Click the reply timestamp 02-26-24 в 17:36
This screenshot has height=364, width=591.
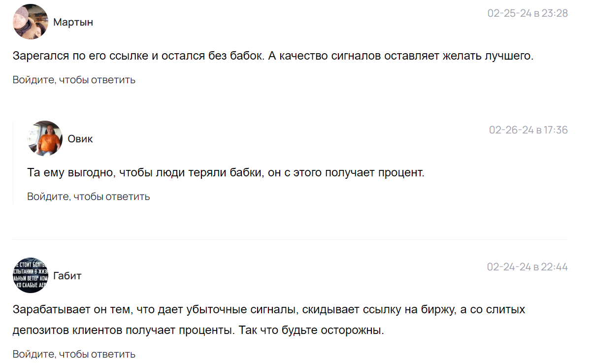click(528, 130)
